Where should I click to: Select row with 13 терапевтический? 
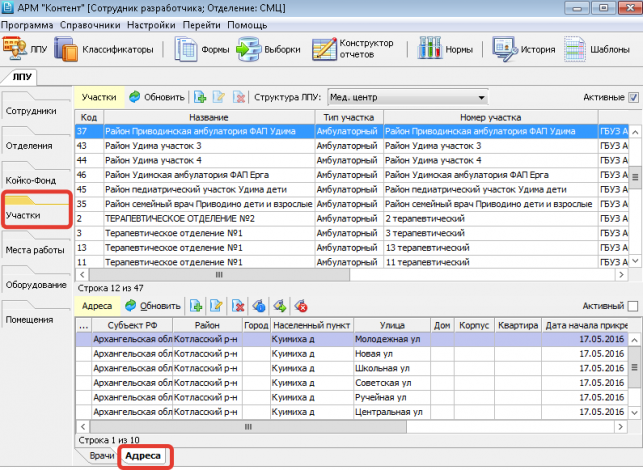pos(351,248)
